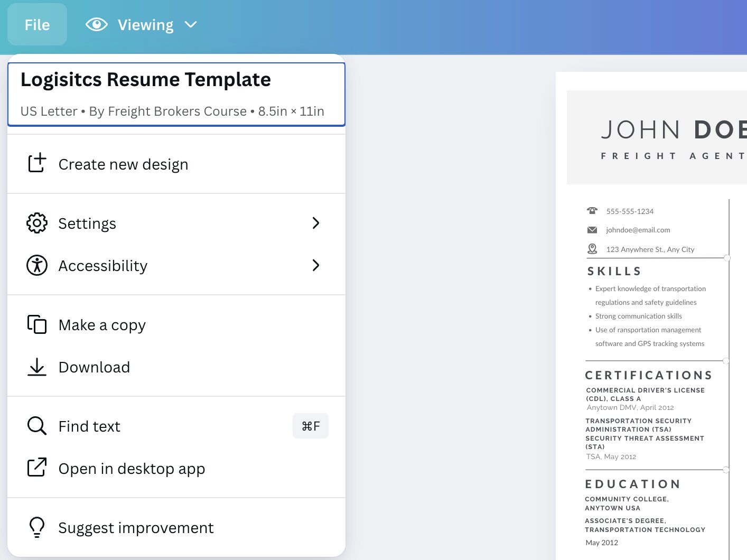Select the Viewing mode label
Viewport: 747px width, 560px height.
click(x=145, y=25)
